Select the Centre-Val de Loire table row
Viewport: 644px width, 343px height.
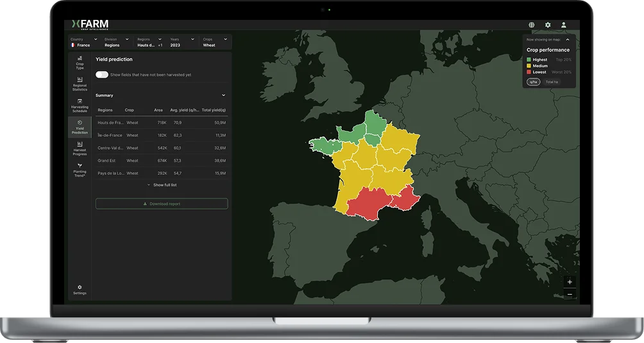(x=162, y=148)
